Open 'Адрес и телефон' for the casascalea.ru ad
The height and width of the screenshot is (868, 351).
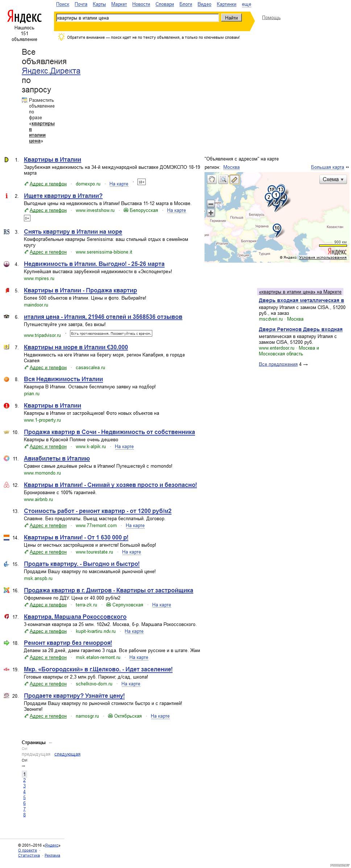[x=48, y=368]
